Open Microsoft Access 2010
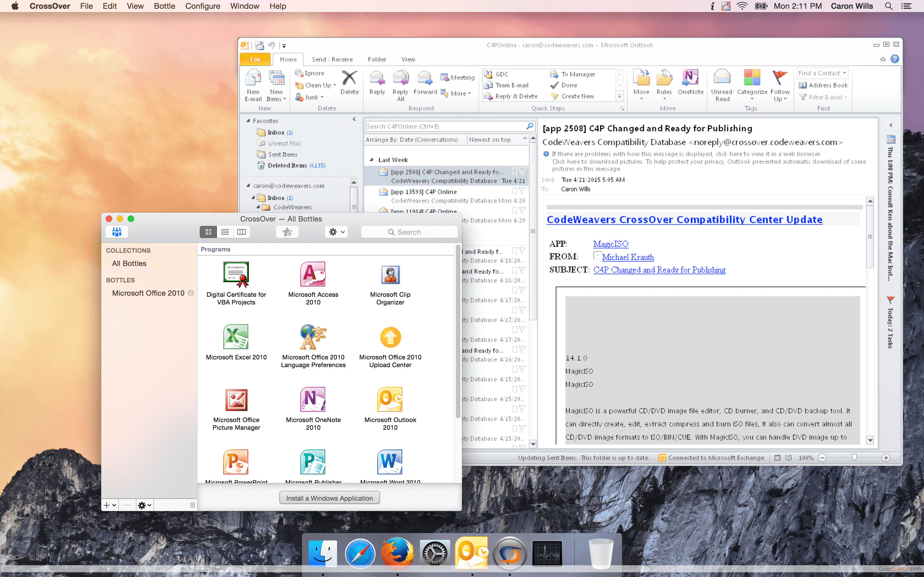The image size is (924, 577). pos(313,275)
